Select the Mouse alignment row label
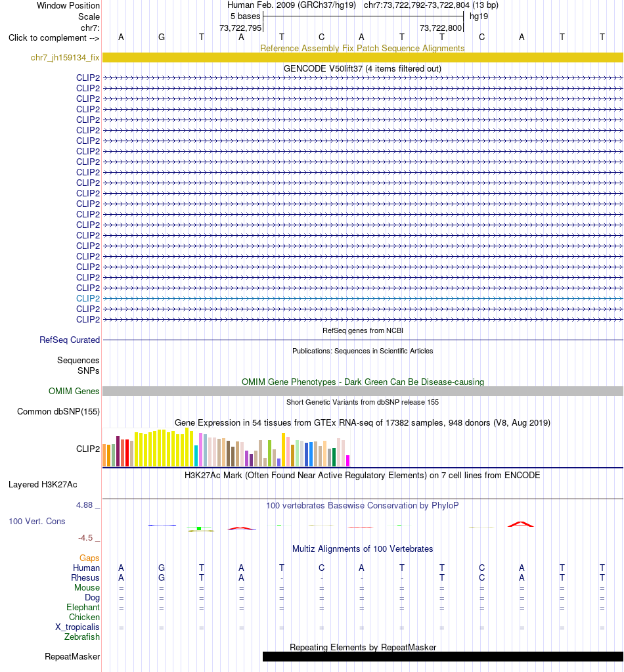This screenshot has width=624, height=672. click(87, 587)
